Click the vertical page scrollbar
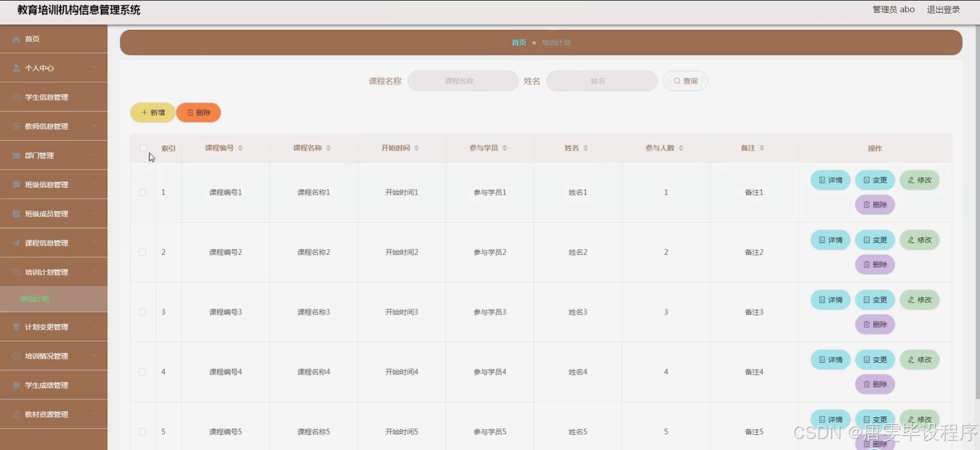Image resolution: width=980 pixels, height=450 pixels. [x=977, y=213]
